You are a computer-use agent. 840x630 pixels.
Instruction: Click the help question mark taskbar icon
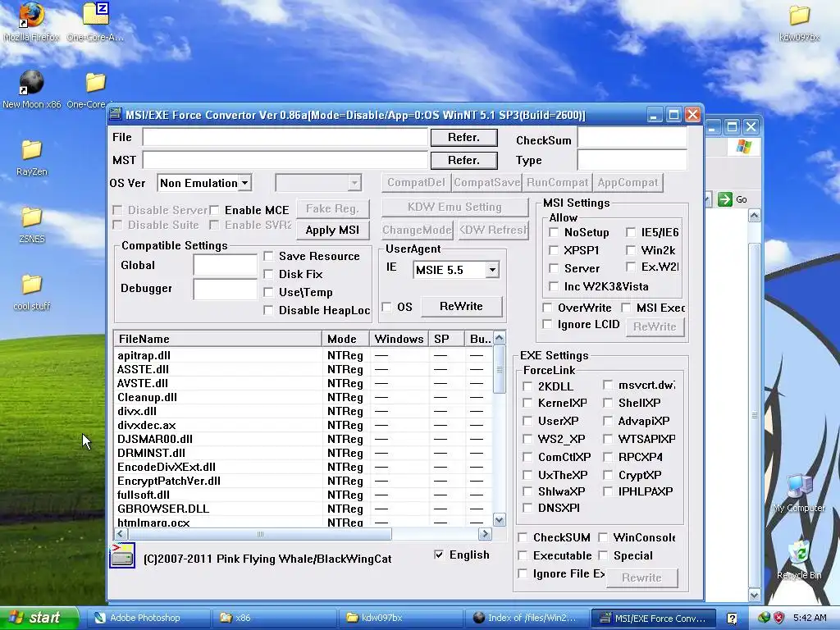pos(733,619)
